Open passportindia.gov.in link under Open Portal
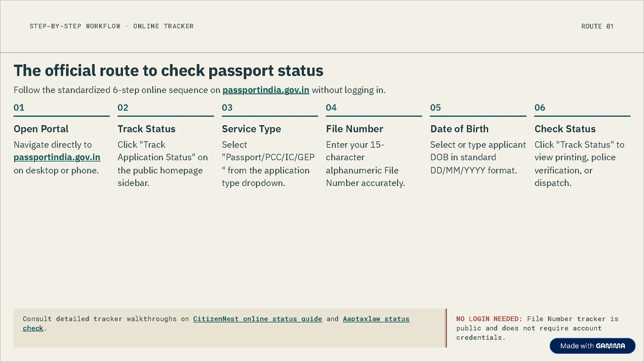The height and width of the screenshot is (362, 644). click(x=57, y=157)
